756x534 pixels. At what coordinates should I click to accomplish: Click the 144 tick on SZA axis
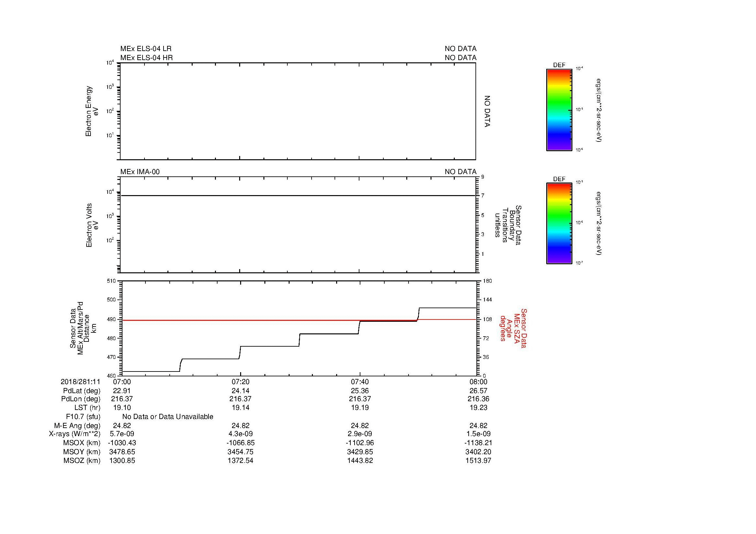tap(487, 300)
